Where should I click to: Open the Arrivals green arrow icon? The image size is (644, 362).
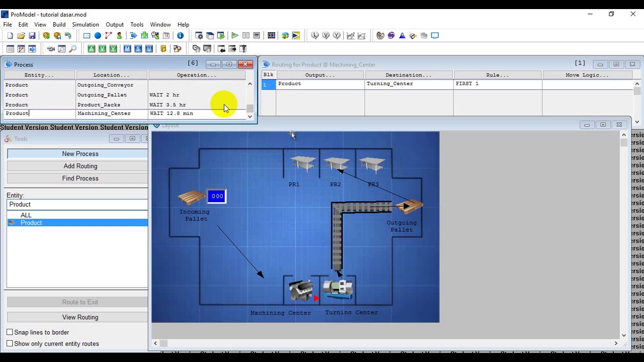[x=144, y=36]
